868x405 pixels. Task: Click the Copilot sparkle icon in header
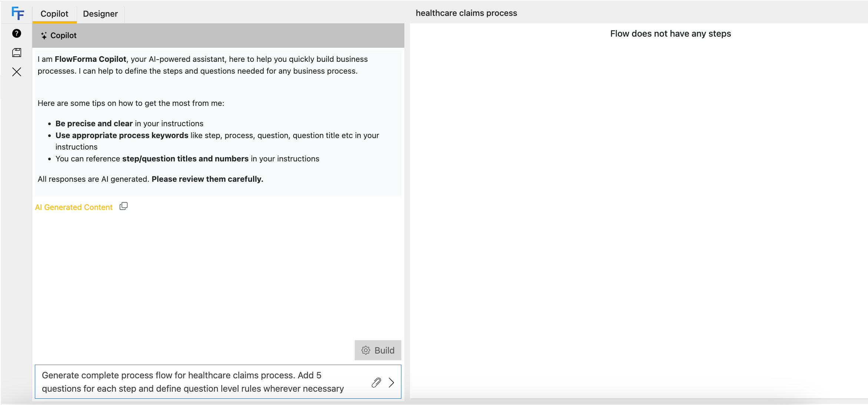coord(44,36)
